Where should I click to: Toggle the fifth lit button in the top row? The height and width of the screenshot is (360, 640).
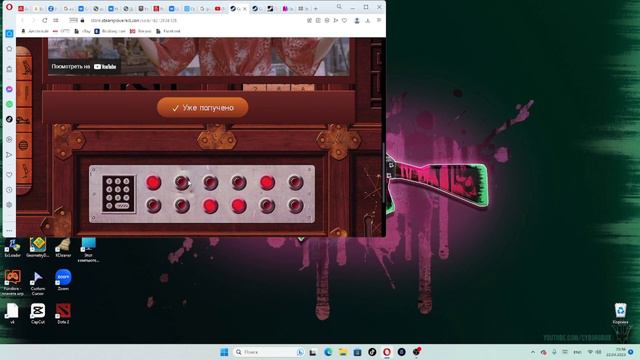pyautogui.click(x=267, y=182)
